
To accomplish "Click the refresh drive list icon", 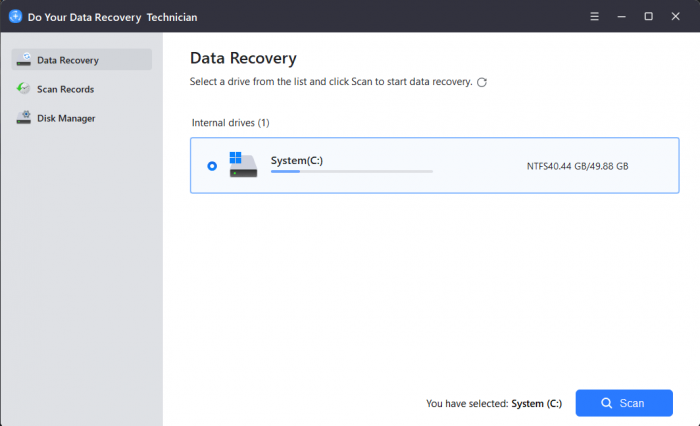I will [482, 82].
